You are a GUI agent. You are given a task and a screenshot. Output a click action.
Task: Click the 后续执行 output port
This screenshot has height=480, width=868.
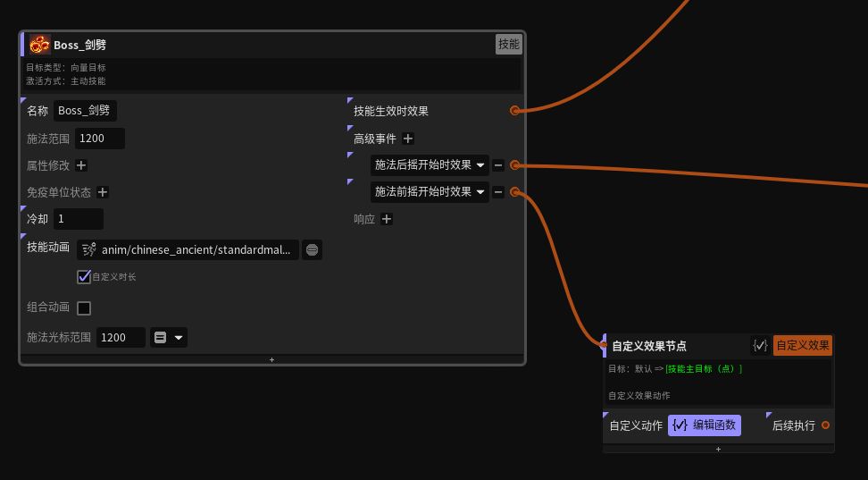coord(825,425)
